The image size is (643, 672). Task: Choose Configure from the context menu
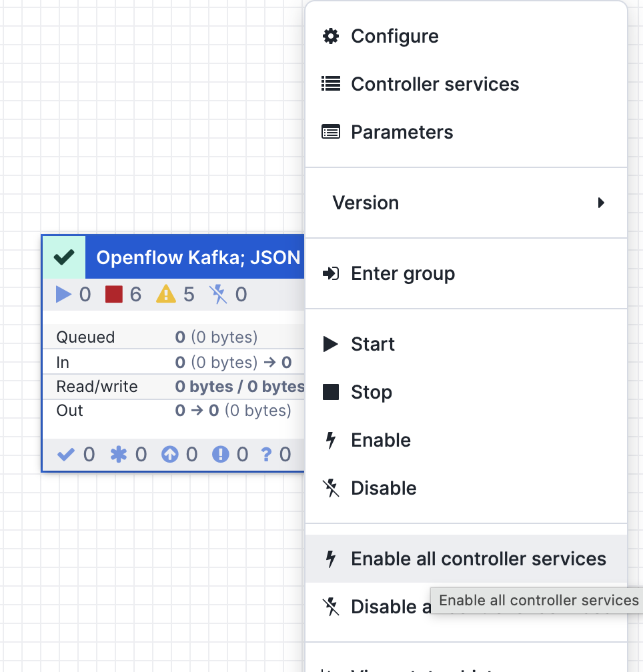pyautogui.click(x=466, y=36)
